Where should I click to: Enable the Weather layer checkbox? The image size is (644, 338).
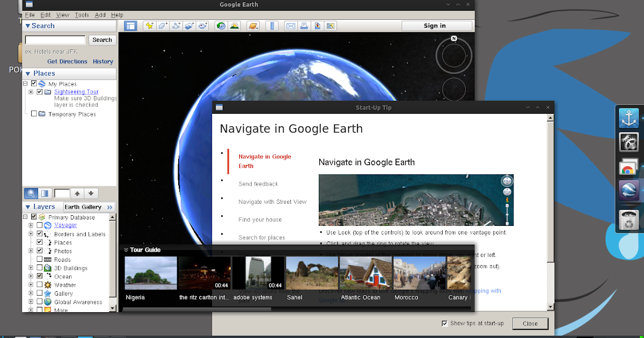(x=40, y=285)
